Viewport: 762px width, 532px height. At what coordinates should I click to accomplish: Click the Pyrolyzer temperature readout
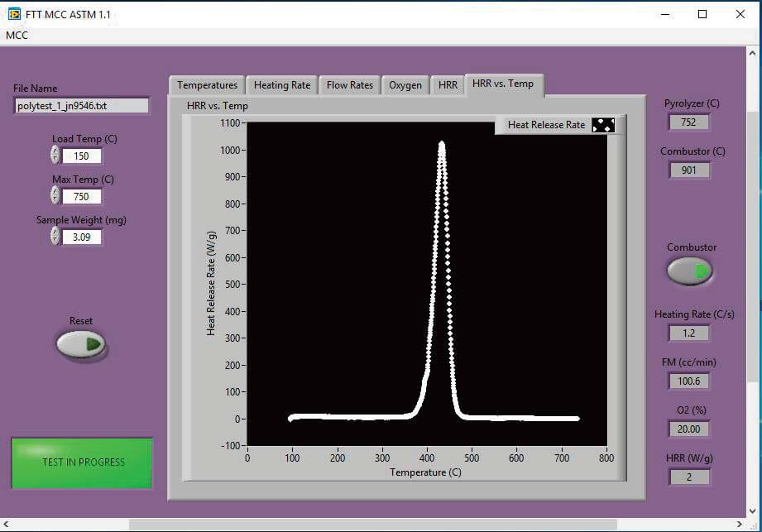click(x=689, y=122)
